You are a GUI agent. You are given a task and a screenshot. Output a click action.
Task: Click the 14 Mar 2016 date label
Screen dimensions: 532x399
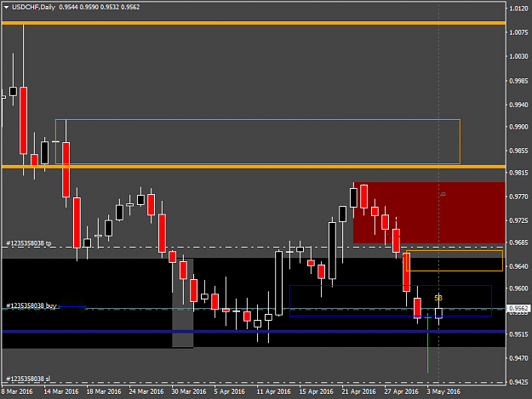point(61,391)
